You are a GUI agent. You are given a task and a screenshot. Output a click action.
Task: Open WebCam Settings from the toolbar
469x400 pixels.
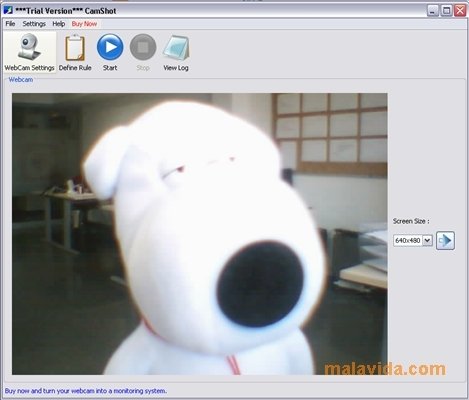(x=29, y=52)
